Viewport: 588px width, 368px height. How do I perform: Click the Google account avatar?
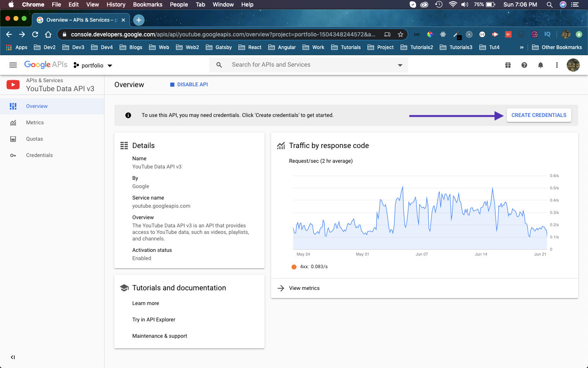pyautogui.click(x=573, y=65)
